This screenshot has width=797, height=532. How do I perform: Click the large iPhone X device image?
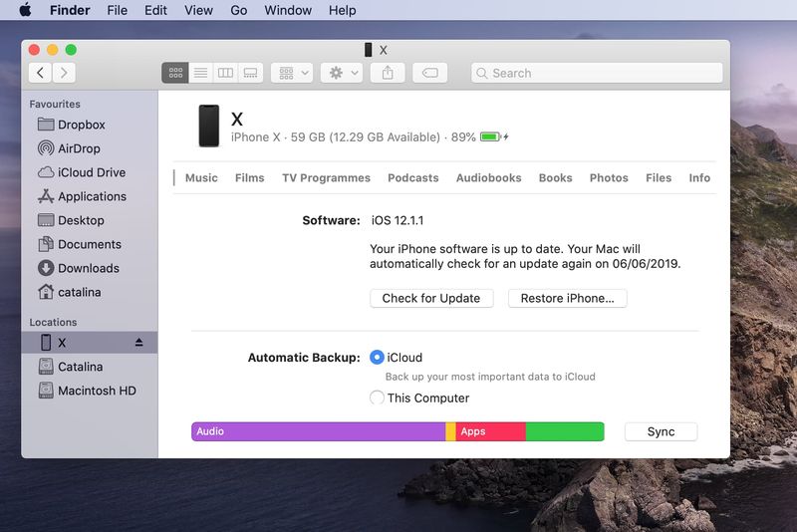209,126
